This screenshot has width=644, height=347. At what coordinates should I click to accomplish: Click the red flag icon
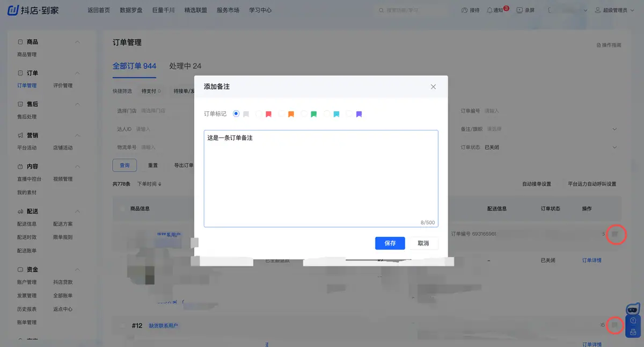pyautogui.click(x=268, y=114)
